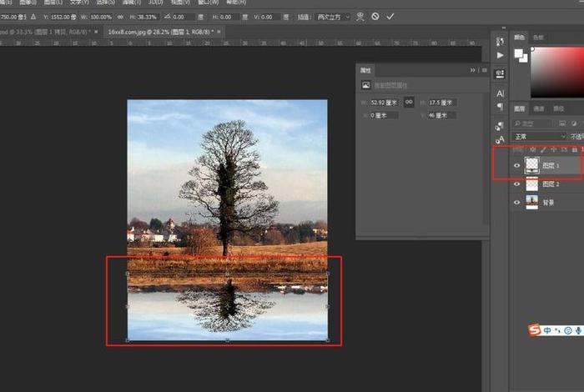Toggle lock all padlock icon
Screen dimensions: 584x392
[x=575, y=149]
